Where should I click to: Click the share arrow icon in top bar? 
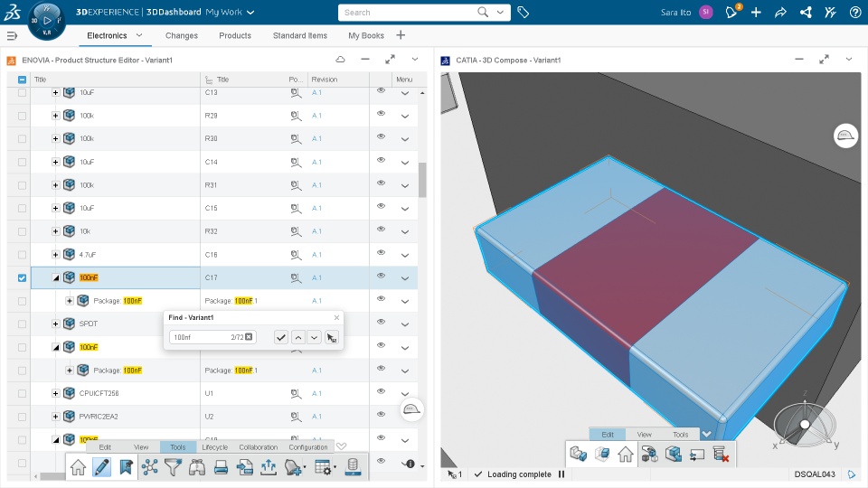[780, 12]
